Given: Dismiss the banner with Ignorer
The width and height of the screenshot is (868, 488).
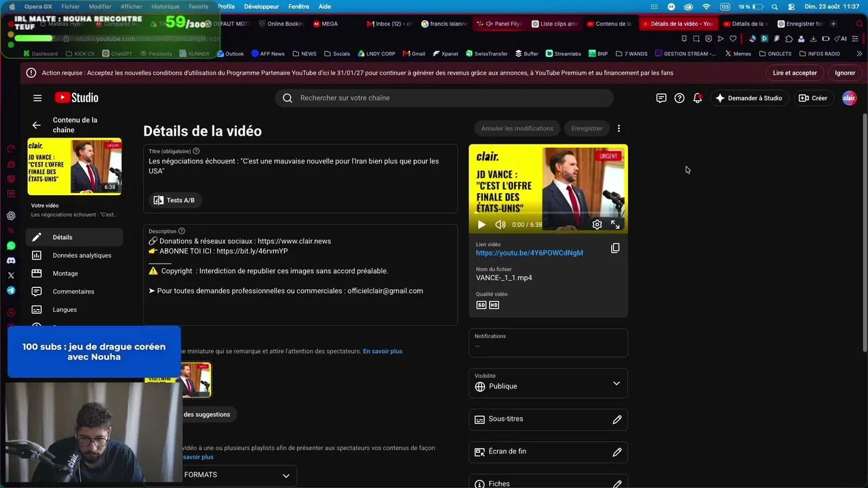Looking at the screenshot, I should point(845,73).
